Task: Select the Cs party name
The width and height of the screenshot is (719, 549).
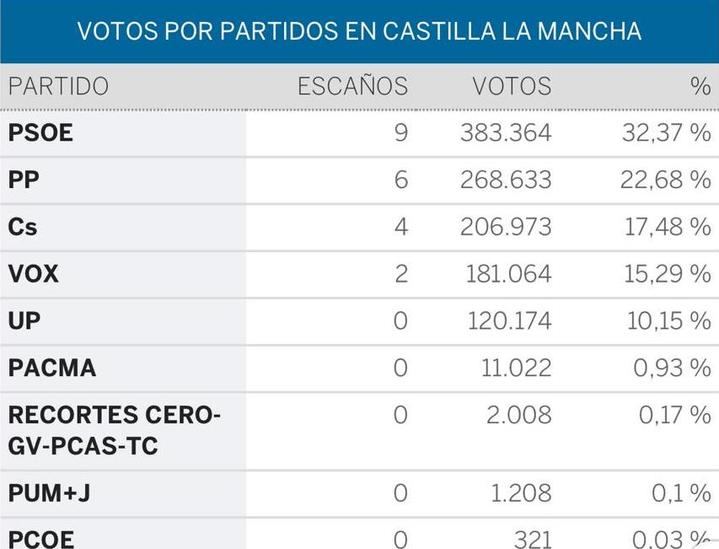Action: click(x=23, y=227)
